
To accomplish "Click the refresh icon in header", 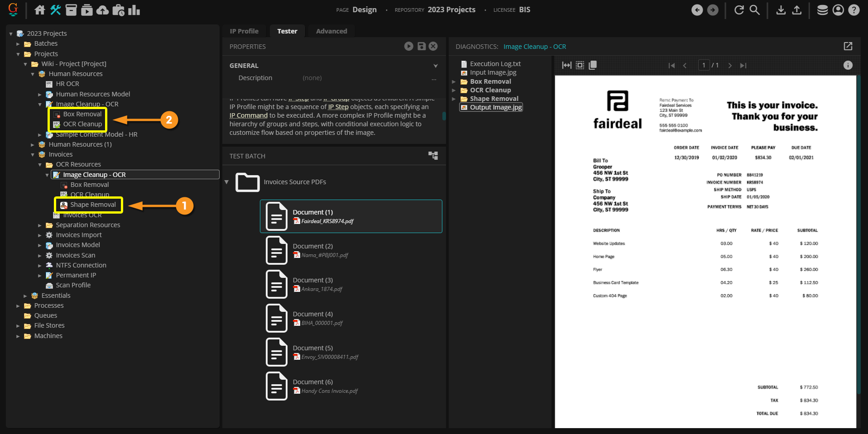I will point(739,10).
